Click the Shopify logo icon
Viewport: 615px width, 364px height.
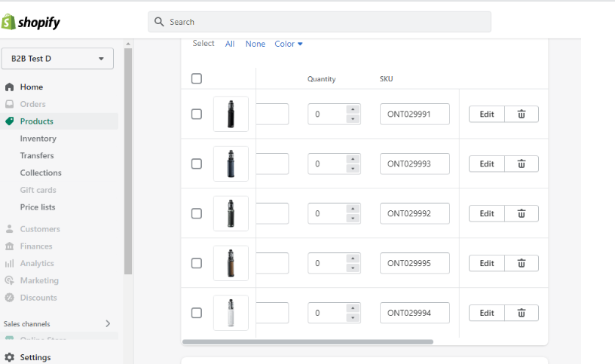[x=9, y=22]
